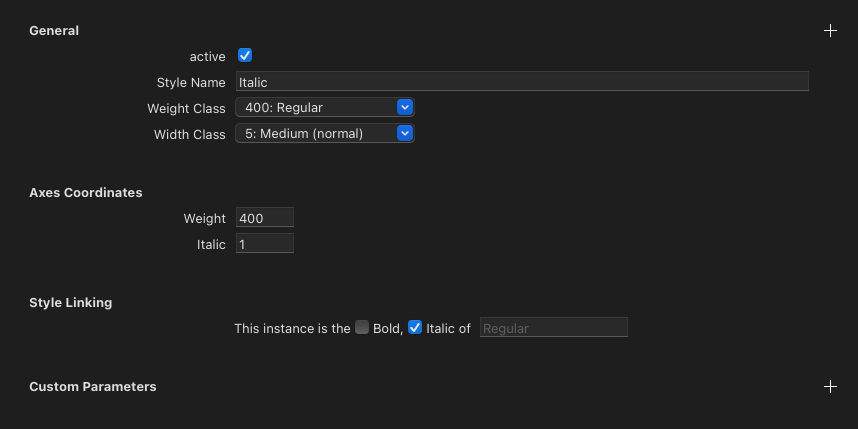The width and height of the screenshot is (858, 429).
Task: Click the plus icon in General section
Action: tap(829, 31)
